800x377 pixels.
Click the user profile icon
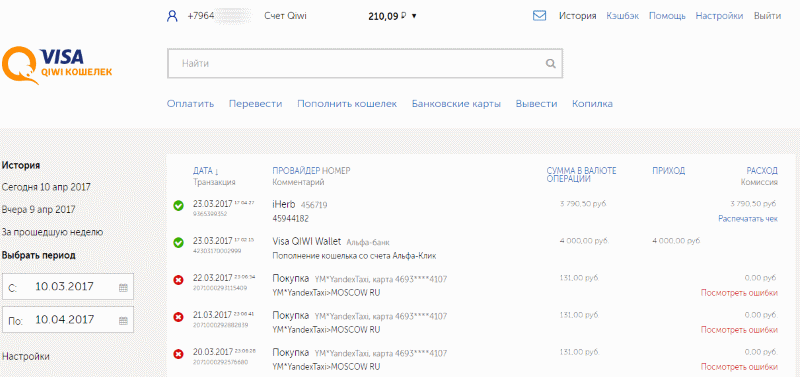[172, 16]
